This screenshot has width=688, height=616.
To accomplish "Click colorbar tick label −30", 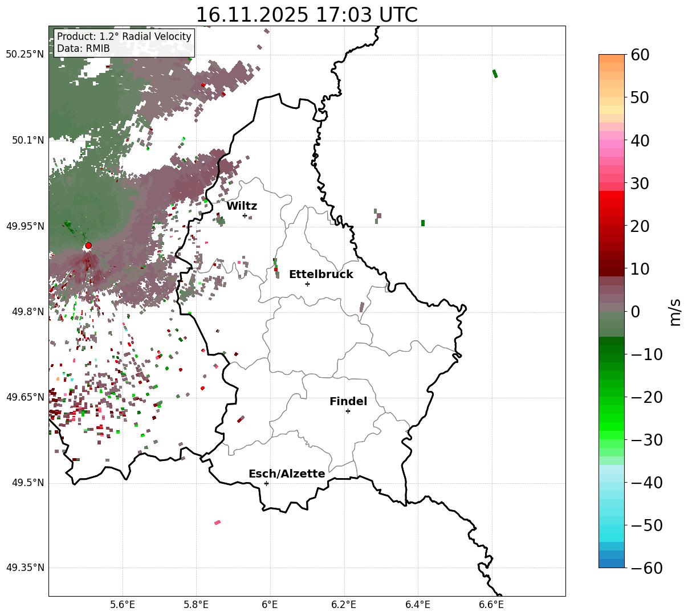I will (x=646, y=440).
